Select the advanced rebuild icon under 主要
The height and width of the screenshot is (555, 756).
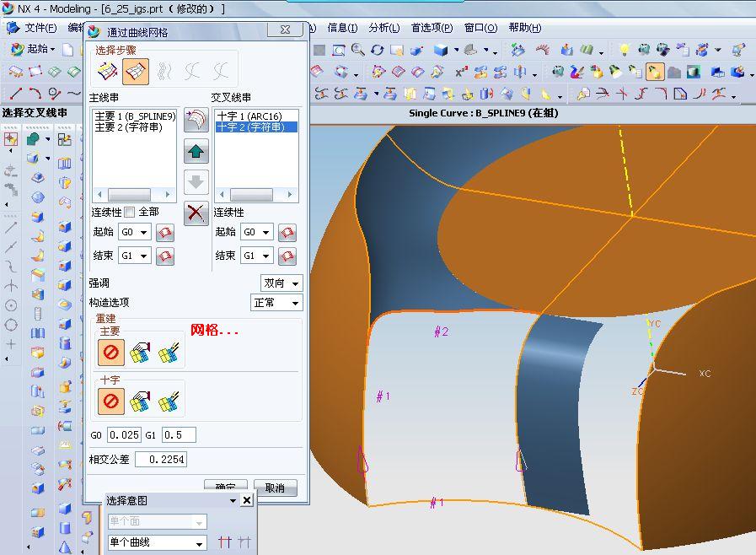(x=169, y=353)
